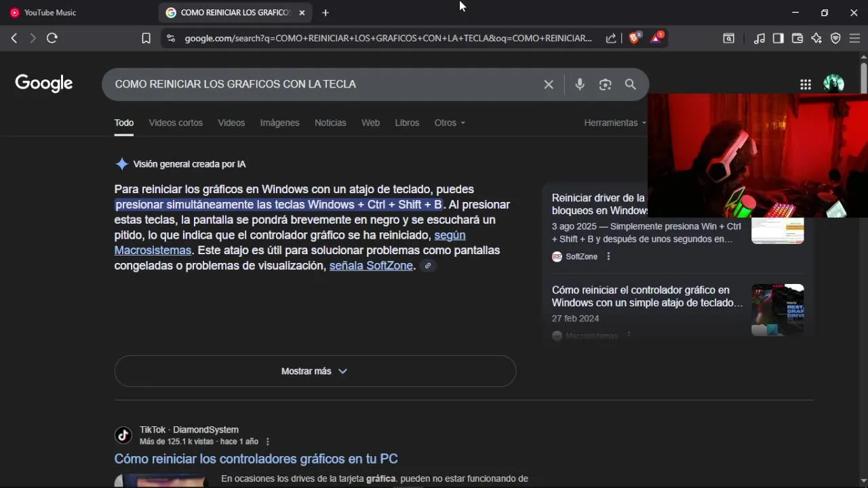Click TikTok logo of DiamondSystem result
Screen dimensions: 868x488
point(123,435)
